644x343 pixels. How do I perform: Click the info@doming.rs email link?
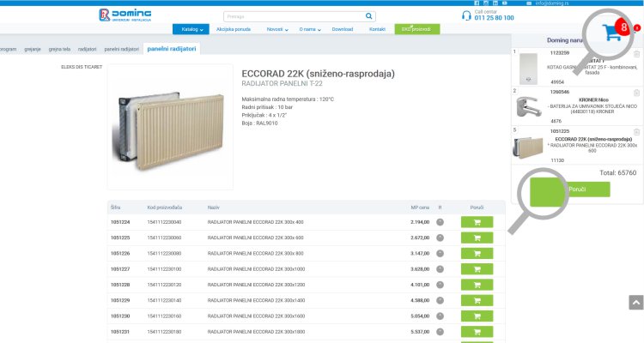coord(552,3)
